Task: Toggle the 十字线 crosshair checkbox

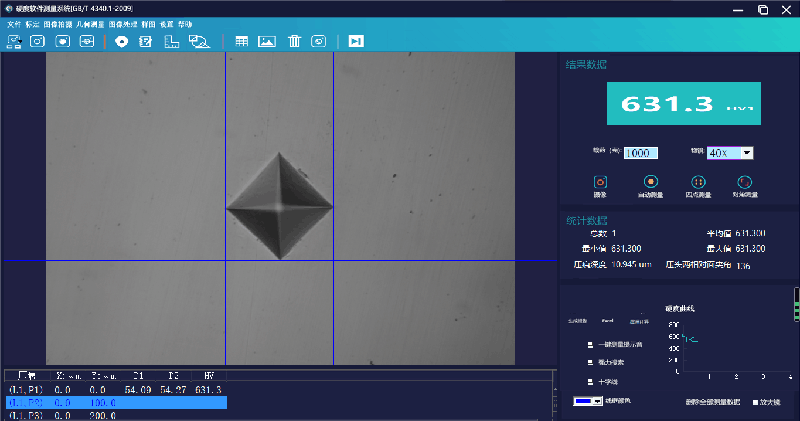Action: click(x=590, y=382)
